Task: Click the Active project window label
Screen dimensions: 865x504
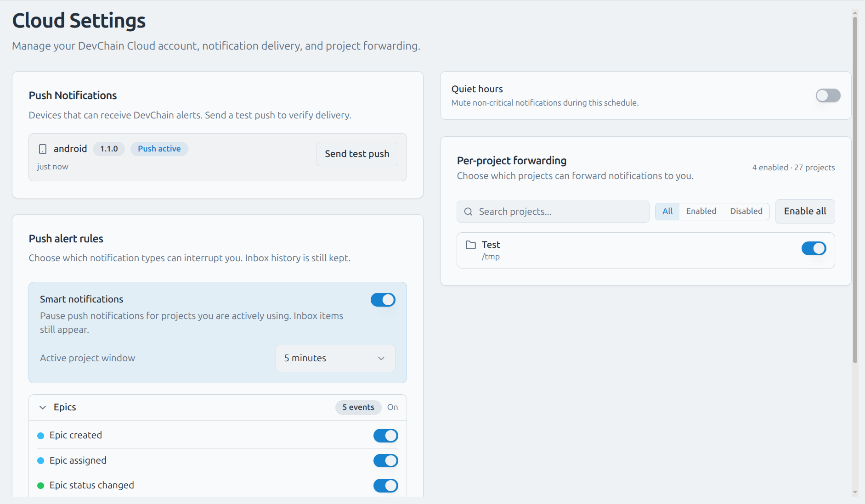Action: 88,358
